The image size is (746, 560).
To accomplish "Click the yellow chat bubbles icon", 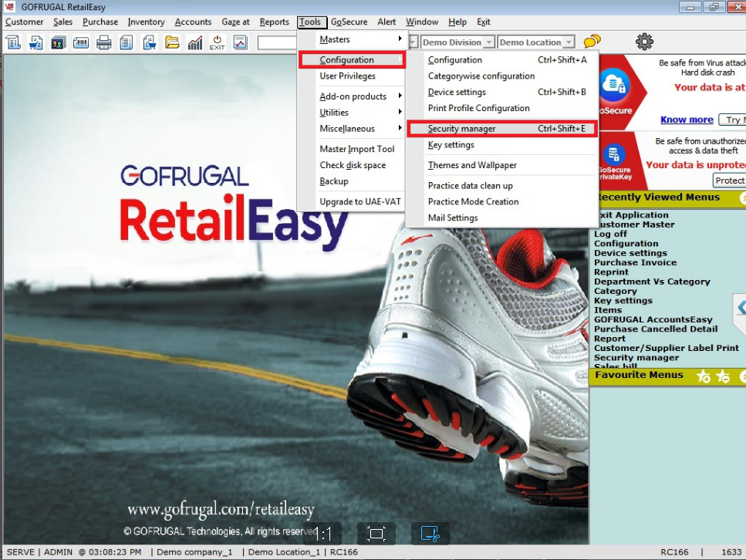I will (592, 42).
